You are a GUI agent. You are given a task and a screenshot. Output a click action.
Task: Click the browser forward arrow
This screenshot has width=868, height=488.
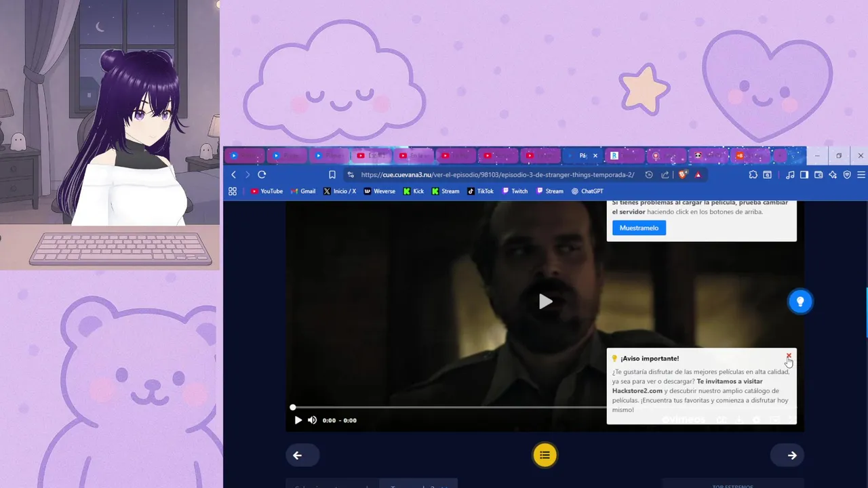(x=248, y=175)
